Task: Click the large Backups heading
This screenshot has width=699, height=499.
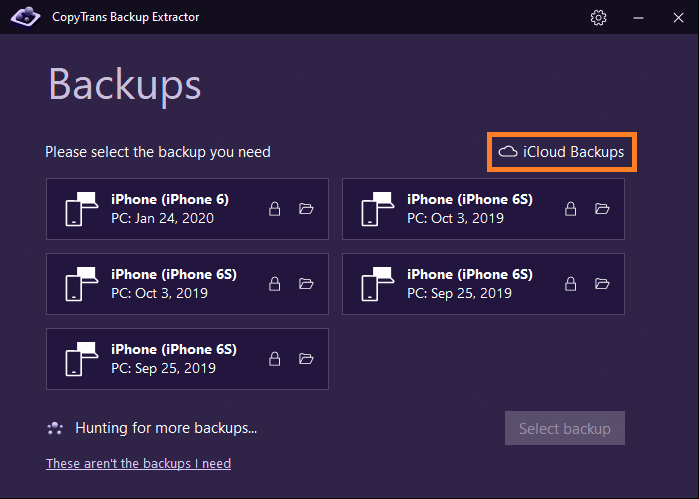Action: pyautogui.click(x=125, y=85)
